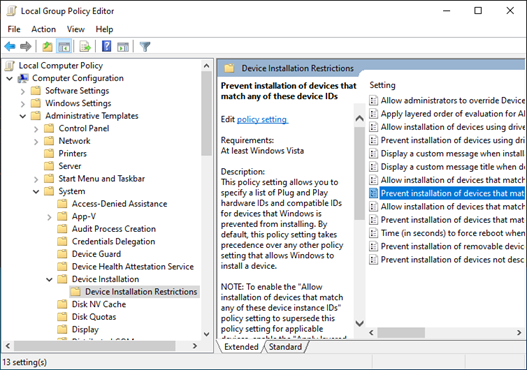Click the tree pane horizontal scroll-right arrow

195,346
